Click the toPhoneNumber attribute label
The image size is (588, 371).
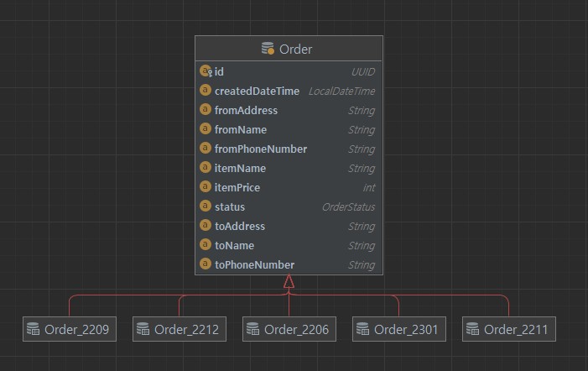pos(254,264)
